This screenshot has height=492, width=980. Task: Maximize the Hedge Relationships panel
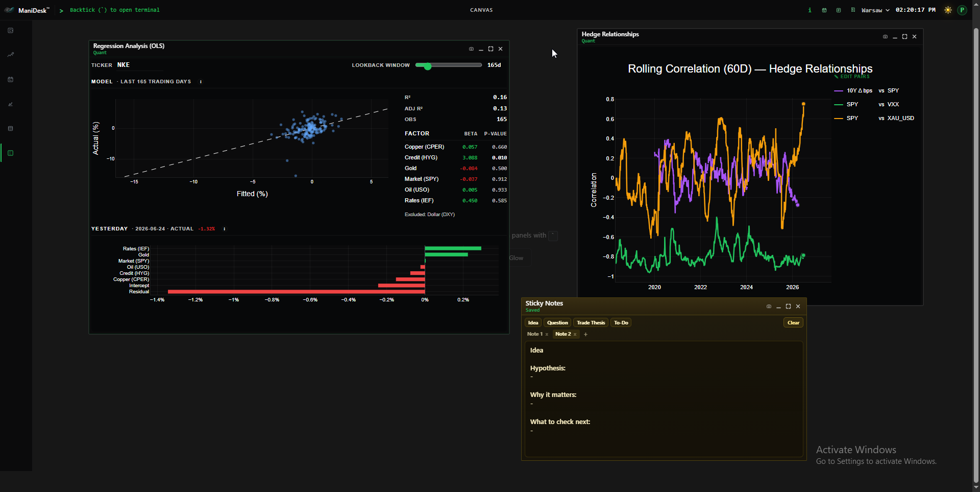click(x=904, y=37)
